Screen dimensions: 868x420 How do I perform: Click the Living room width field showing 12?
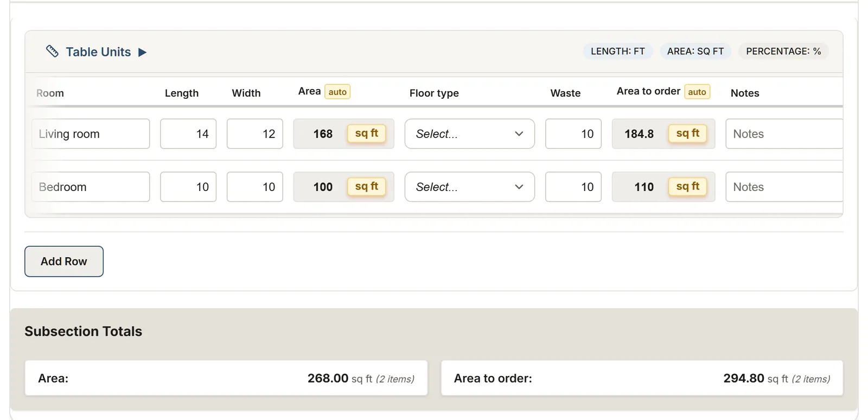click(255, 133)
